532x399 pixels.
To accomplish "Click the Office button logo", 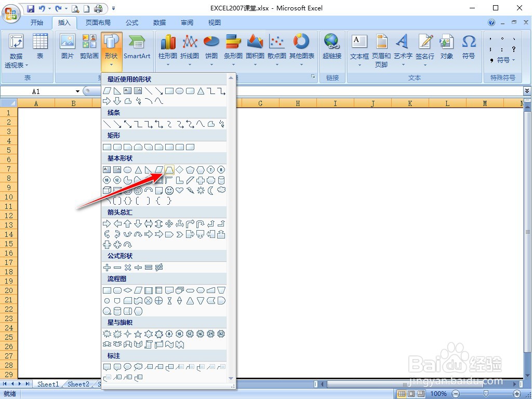I will (11, 14).
